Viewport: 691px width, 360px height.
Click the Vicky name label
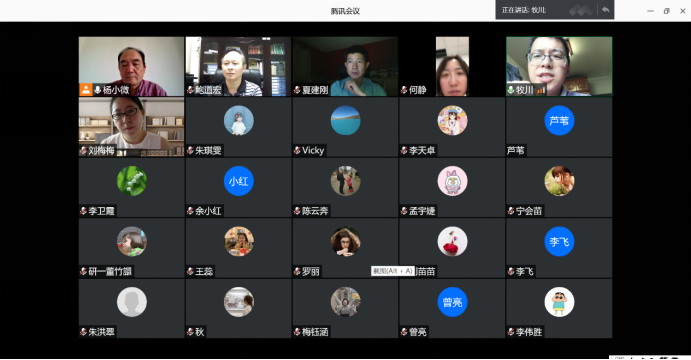313,150
